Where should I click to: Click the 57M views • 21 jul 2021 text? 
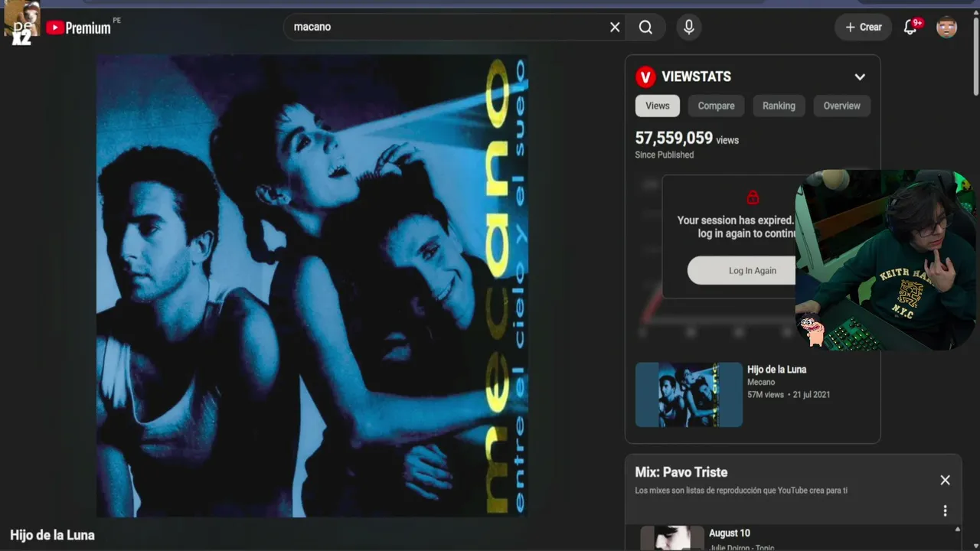tap(789, 395)
